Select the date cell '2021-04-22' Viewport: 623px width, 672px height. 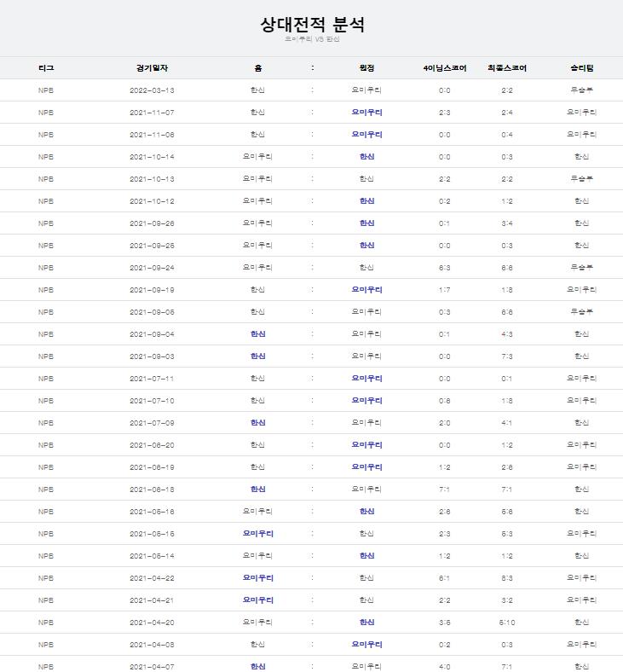[152, 578]
